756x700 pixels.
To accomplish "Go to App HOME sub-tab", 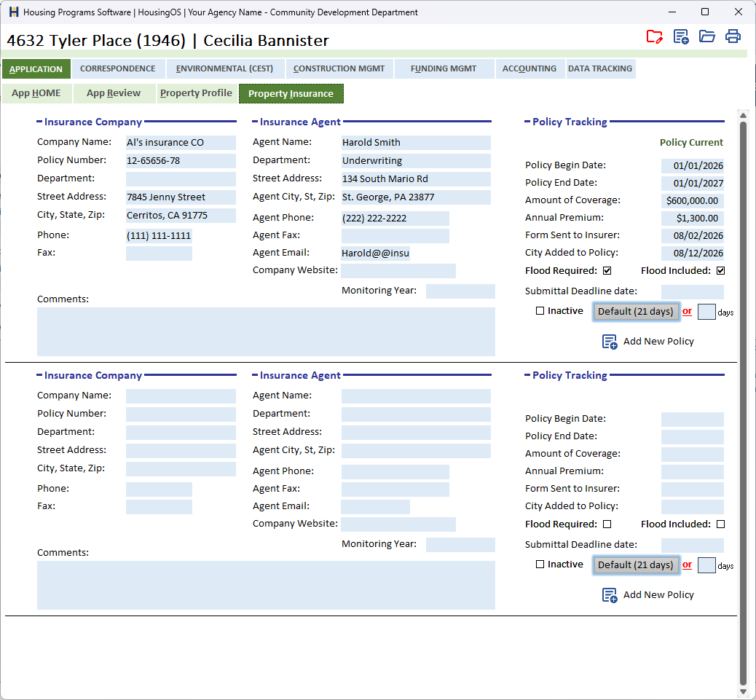I will (x=36, y=93).
